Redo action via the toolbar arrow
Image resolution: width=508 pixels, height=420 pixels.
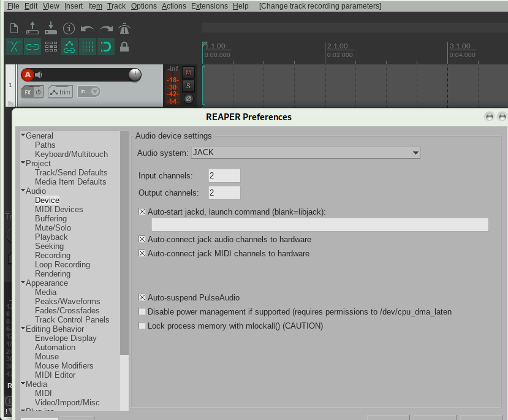106,29
